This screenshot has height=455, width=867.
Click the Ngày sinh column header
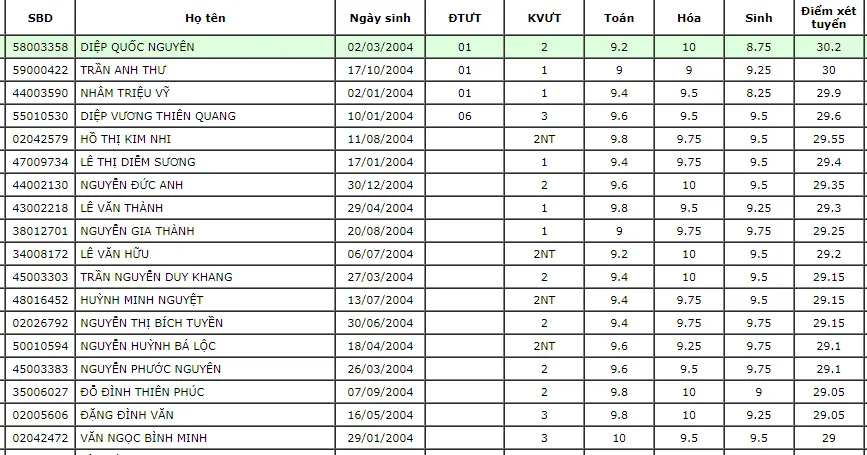click(x=379, y=18)
